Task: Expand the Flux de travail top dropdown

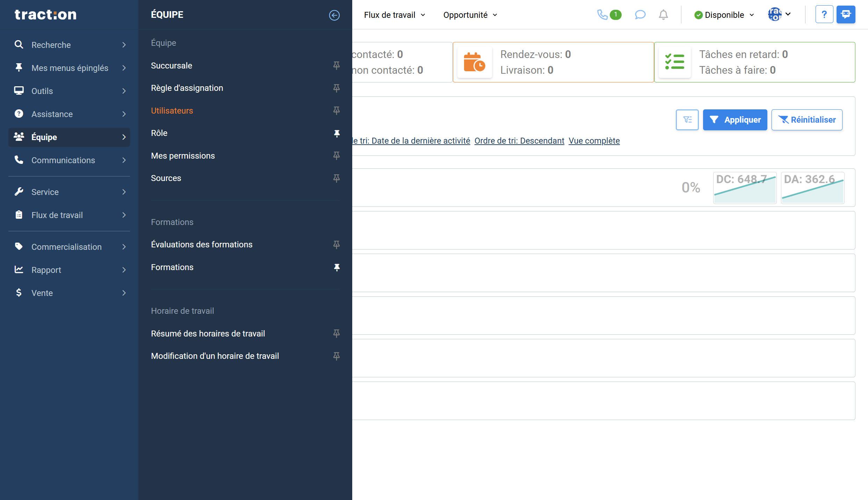Action: [394, 15]
